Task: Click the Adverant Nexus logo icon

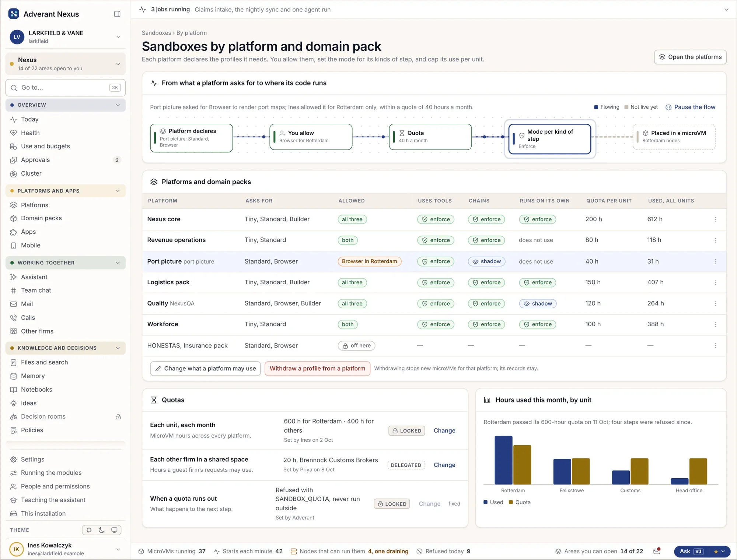Action: [14, 14]
